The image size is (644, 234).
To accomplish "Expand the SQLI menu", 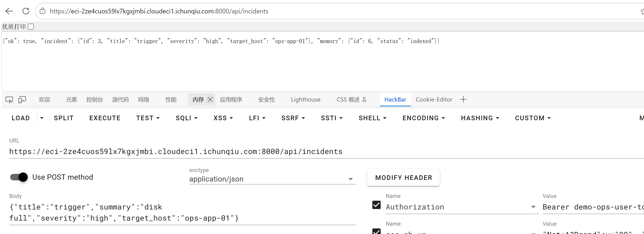I will tap(186, 118).
